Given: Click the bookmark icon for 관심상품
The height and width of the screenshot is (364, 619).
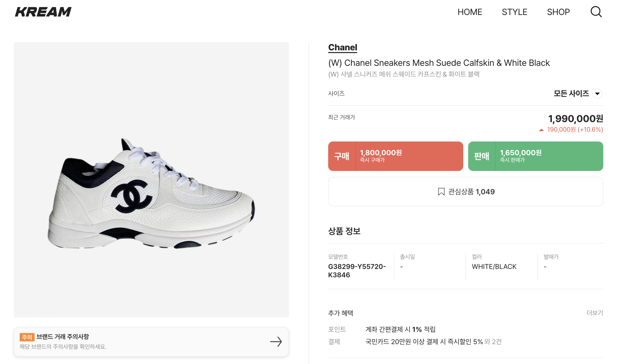Looking at the screenshot, I should click(441, 192).
